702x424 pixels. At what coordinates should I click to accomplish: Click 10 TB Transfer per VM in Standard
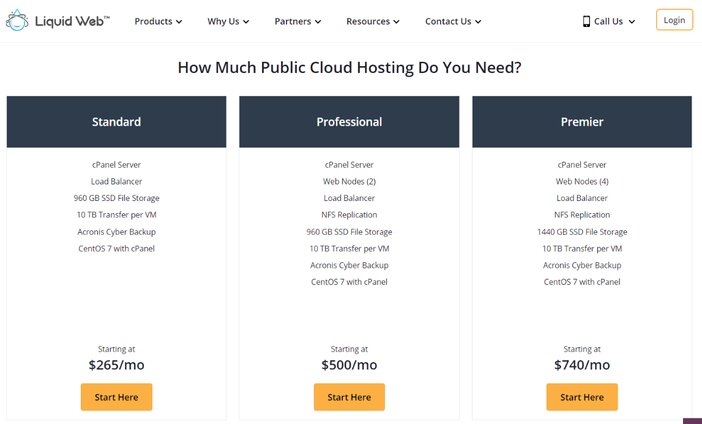(116, 215)
